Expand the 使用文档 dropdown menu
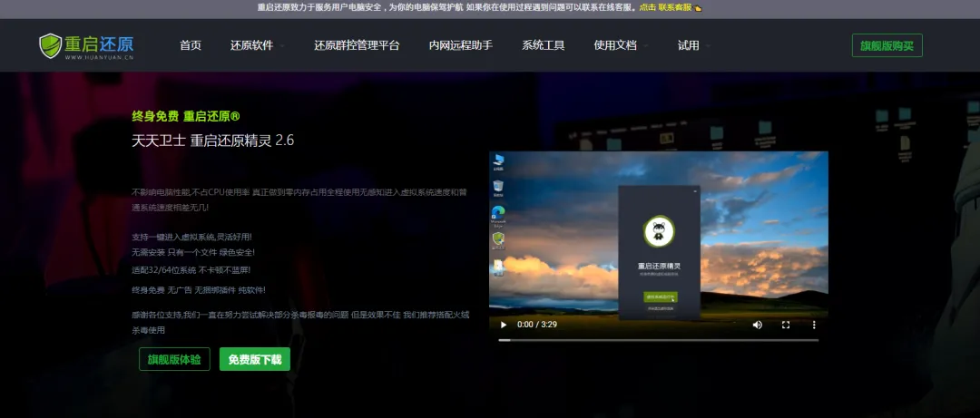The image size is (980, 418). click(620, 45)
